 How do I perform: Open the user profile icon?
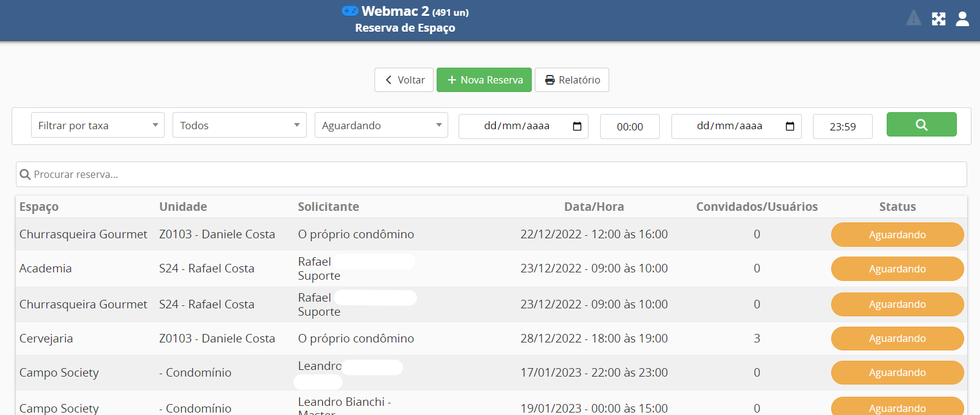[x=962, y=19]
